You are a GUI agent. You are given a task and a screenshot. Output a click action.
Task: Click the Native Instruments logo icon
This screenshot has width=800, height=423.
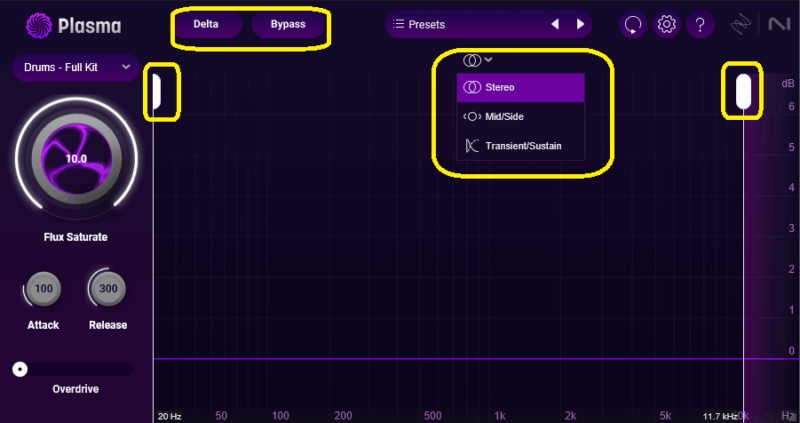coord(778,24)
